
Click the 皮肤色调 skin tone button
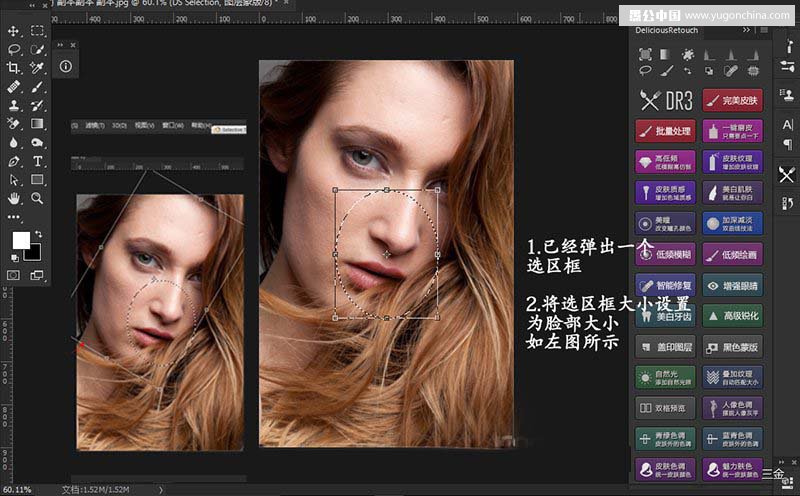tap(665, 469)
